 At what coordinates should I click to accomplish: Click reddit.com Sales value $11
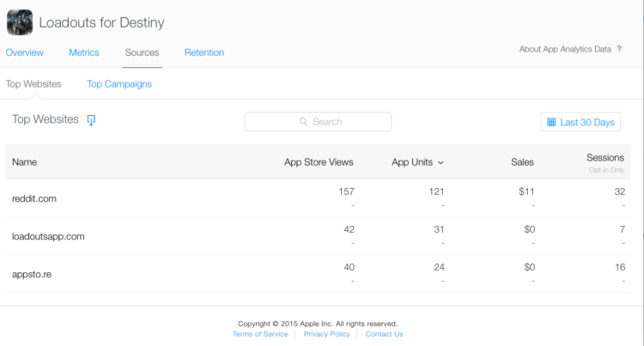[526, 191]
